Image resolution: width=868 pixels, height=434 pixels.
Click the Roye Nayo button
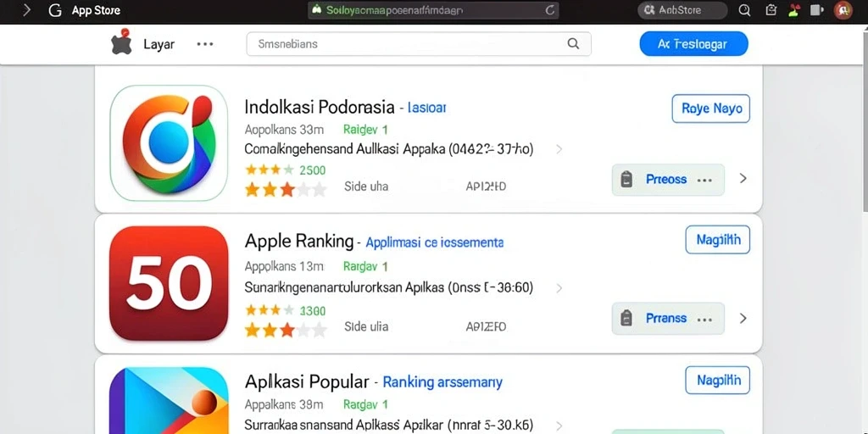click(711, 108)
